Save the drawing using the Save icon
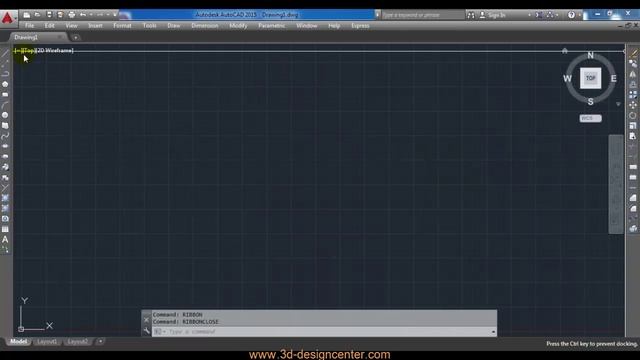 [x=49, y=15]
